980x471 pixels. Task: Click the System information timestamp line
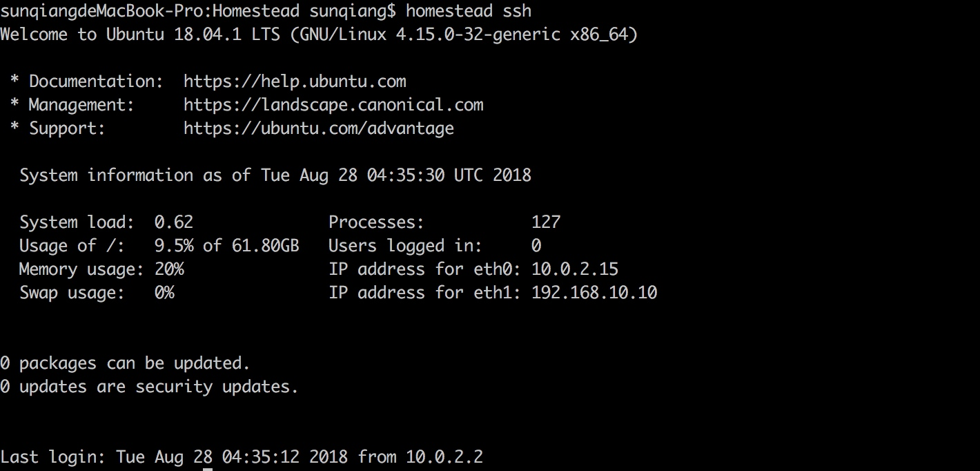tap(275, 175)
